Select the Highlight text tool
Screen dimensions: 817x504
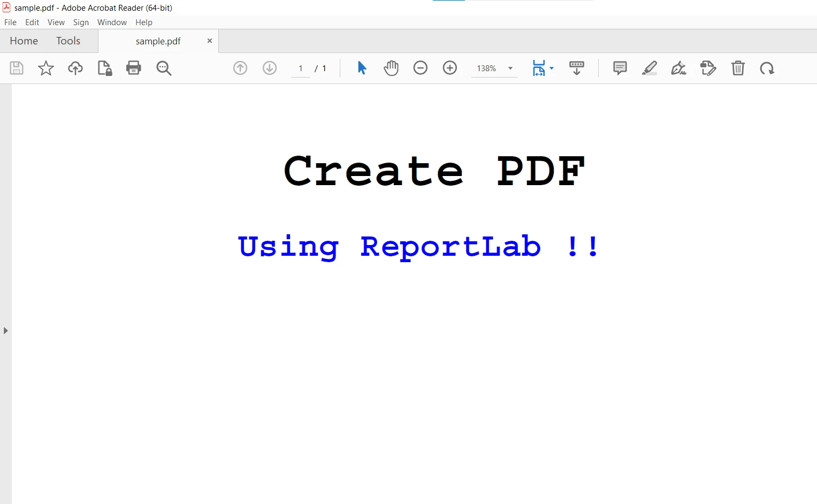pos(650,68)
